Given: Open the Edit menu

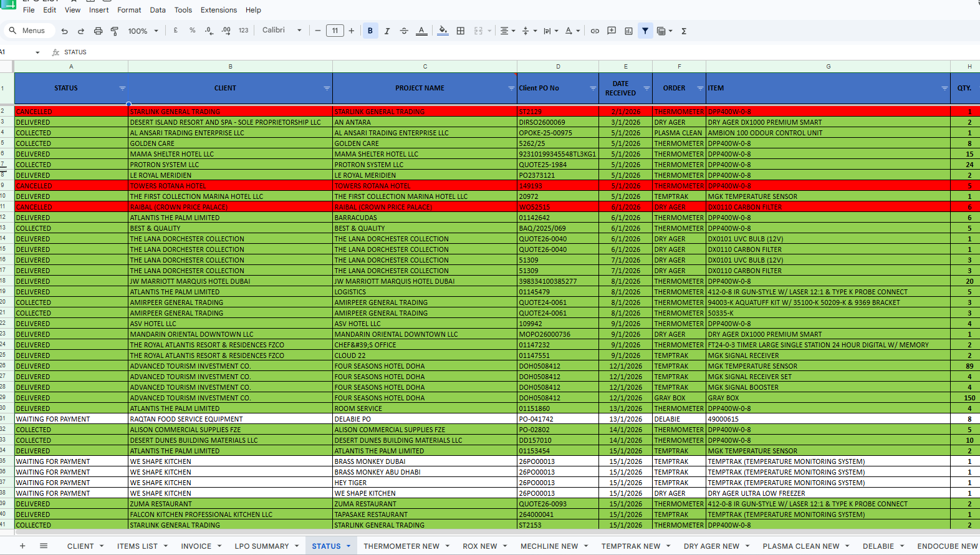Looking at the screenshot, I should 50,10.
